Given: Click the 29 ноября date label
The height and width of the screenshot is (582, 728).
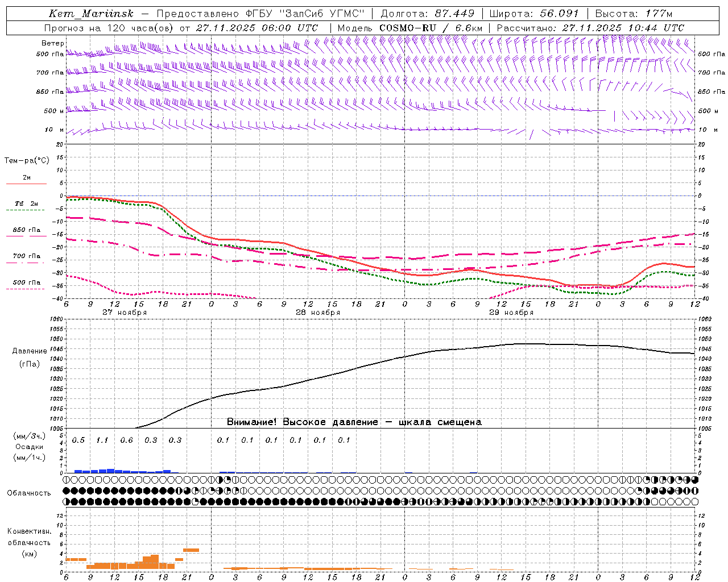Looking at the screenshot, I should click(x=511, y=313).
